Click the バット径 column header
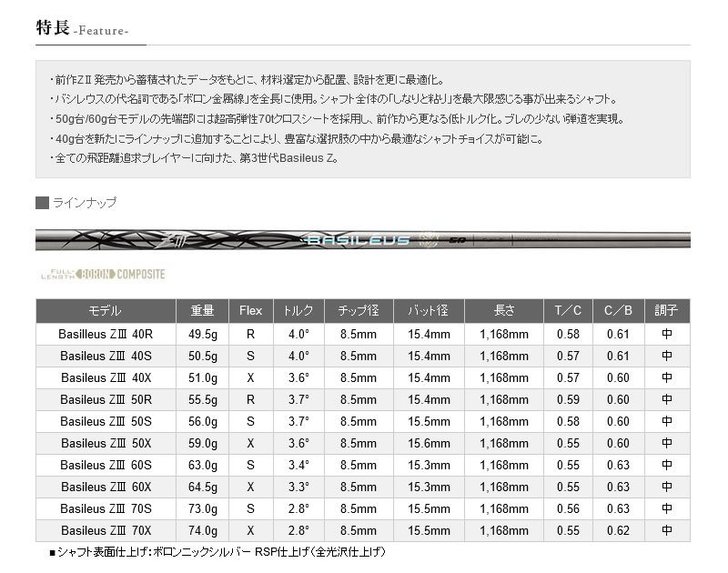 tap(429, 311)
